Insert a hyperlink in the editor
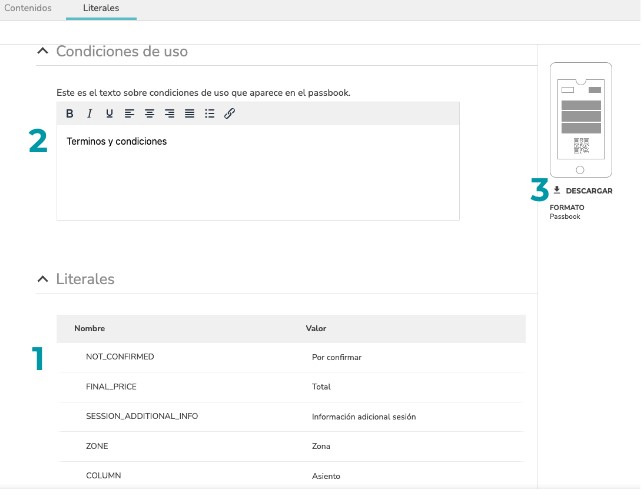This screenshot has width=644, height=494. tap(230, 114)
